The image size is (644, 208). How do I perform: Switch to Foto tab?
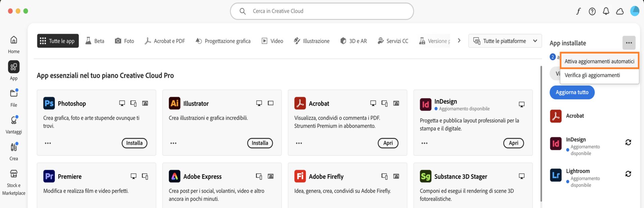tap(124, 41)
